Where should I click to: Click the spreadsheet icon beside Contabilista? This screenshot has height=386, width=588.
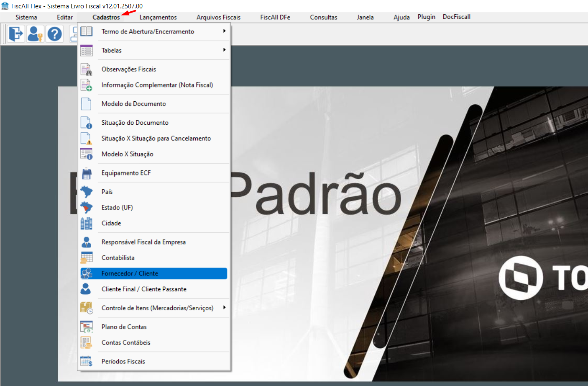pyautogui.click(x=87, y=258)
